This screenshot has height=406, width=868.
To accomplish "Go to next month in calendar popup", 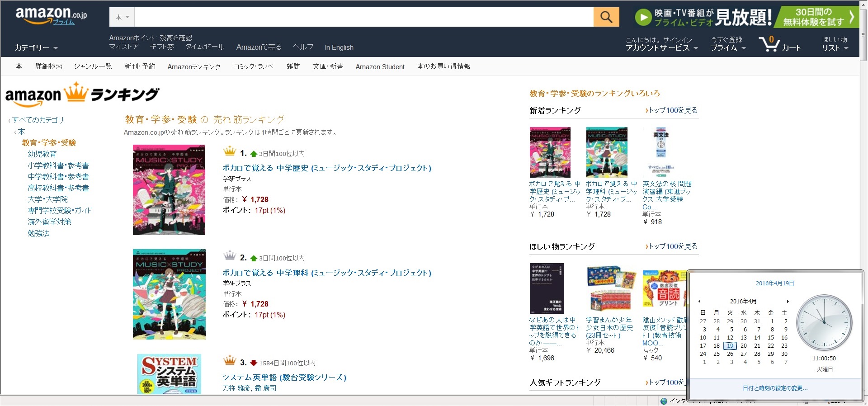I will pos(788,301).
